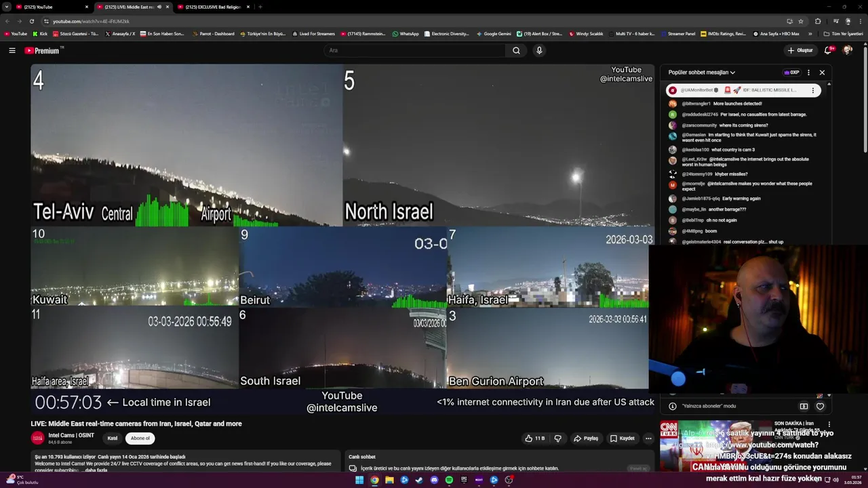Open CNN Türk recommended video thumbnail
868x488 pixels.
pyautogui.click(x=715, y=447)
